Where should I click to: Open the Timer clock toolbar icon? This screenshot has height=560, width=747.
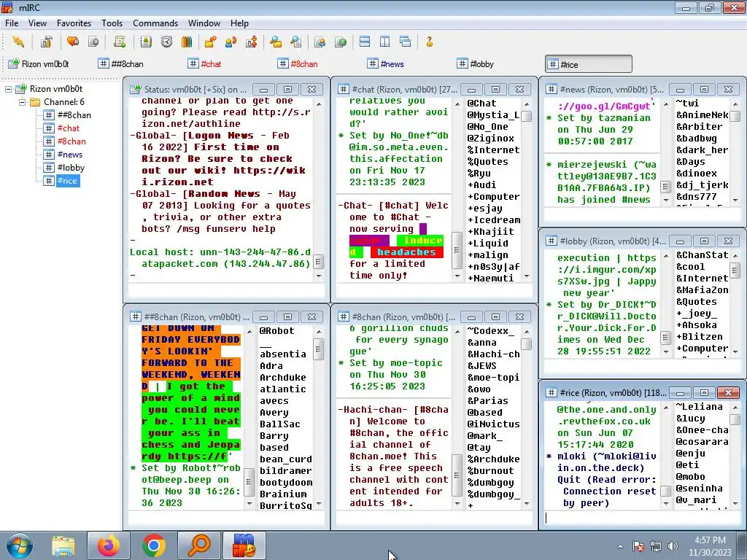click(166, 42)
